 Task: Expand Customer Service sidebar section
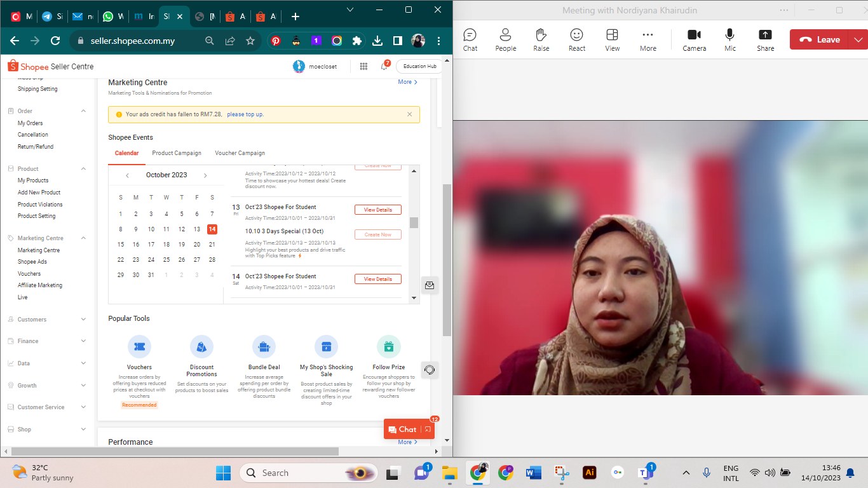(x=83, y=407)
